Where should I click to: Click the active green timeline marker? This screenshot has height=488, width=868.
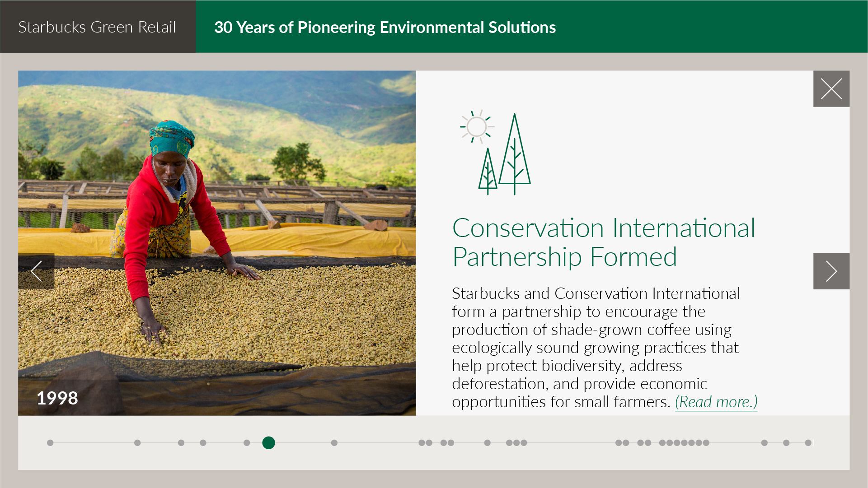point(268,443)
